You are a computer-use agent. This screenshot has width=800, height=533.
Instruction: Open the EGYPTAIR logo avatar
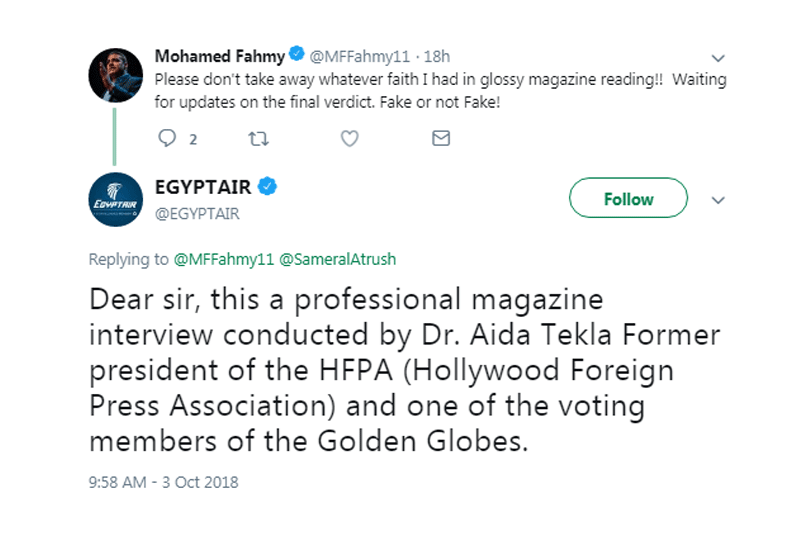tap(113, 200)
